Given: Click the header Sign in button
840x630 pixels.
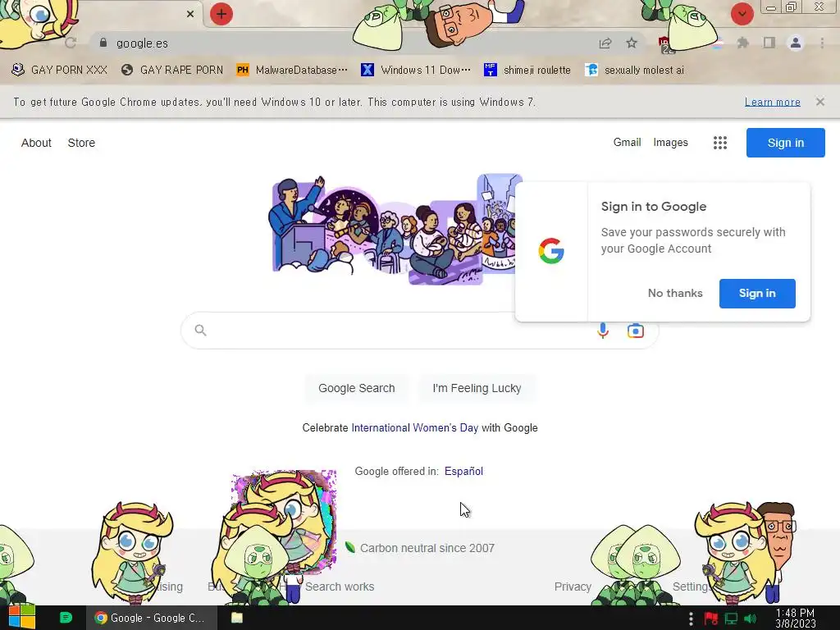Looking at the screenshot, I should (785, 143).
